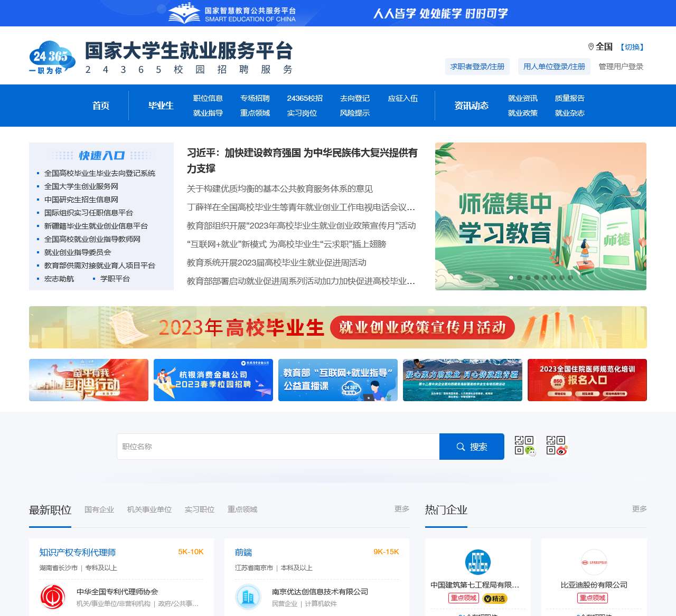The height and width of the screenshot is (616, 676).
Task: Open the 杭银消费金融公司 campus recruitment banner
Action: click(213, 380)
